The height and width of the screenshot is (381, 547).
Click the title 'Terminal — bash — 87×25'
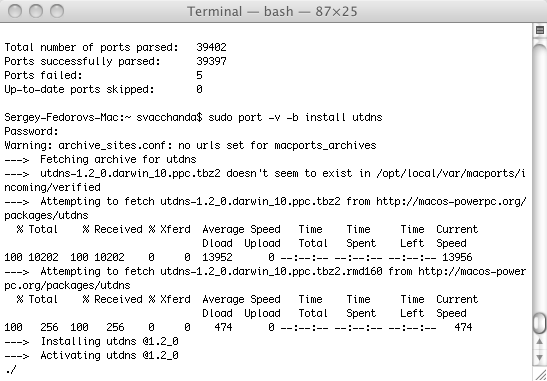[x=272, y=12]
